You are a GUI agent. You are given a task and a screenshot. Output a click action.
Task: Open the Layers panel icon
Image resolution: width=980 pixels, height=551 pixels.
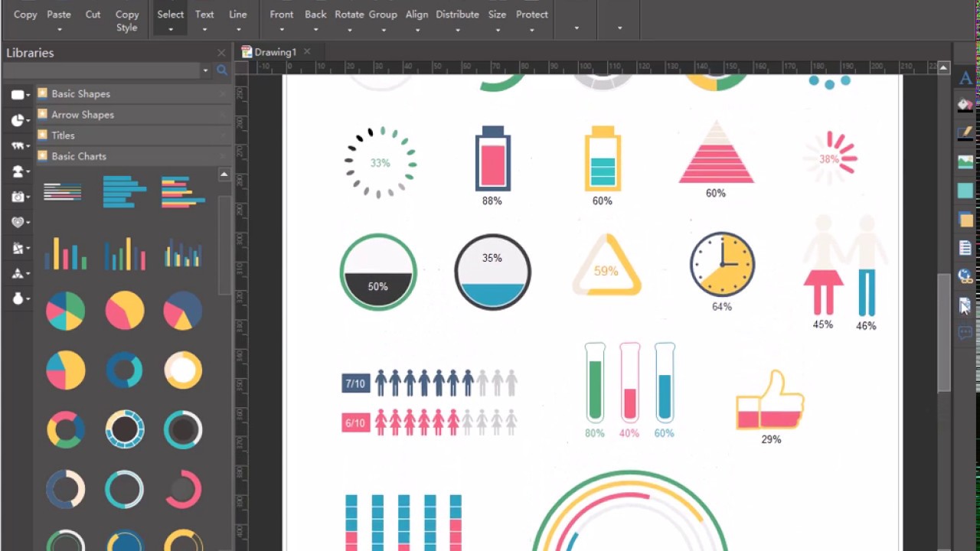965,220
